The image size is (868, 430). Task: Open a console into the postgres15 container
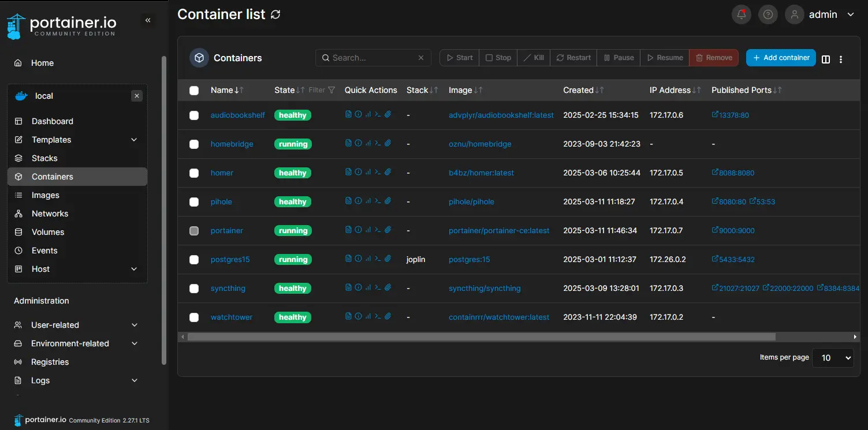coord(377,259)
